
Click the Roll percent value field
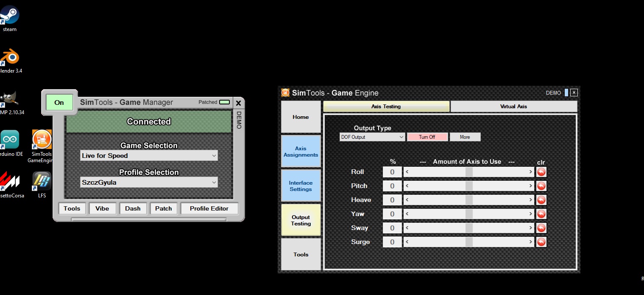click(x=392, y=172)
